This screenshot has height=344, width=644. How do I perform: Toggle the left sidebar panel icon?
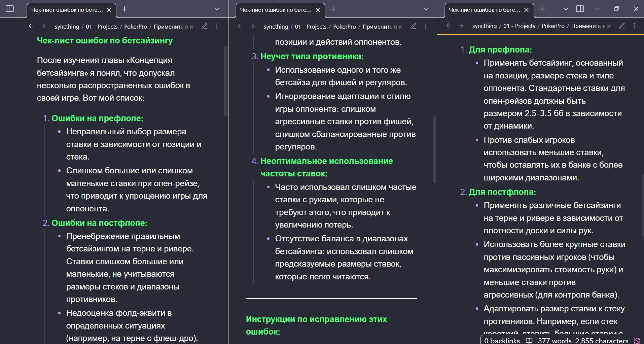(10, 9)
